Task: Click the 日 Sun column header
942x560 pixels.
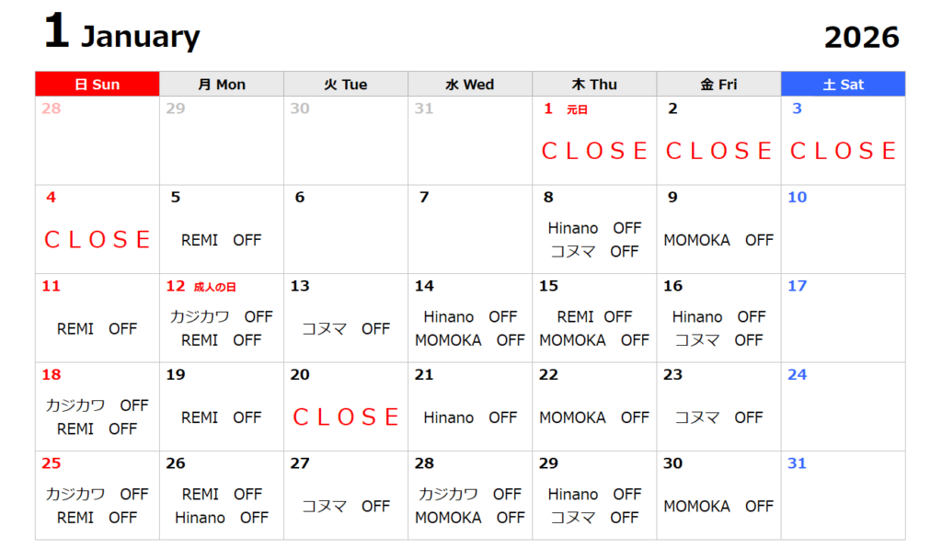Action: [97, 84]
